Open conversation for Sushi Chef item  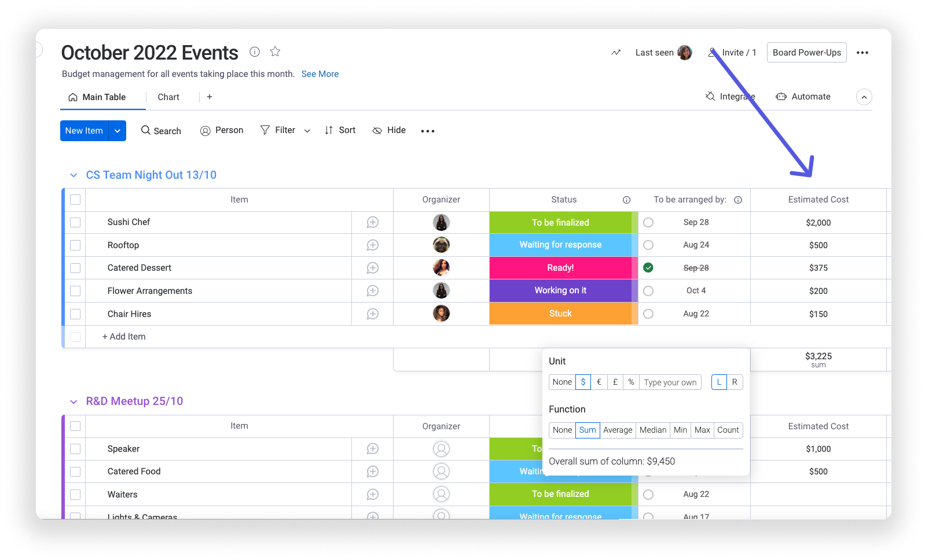(373, 222)
